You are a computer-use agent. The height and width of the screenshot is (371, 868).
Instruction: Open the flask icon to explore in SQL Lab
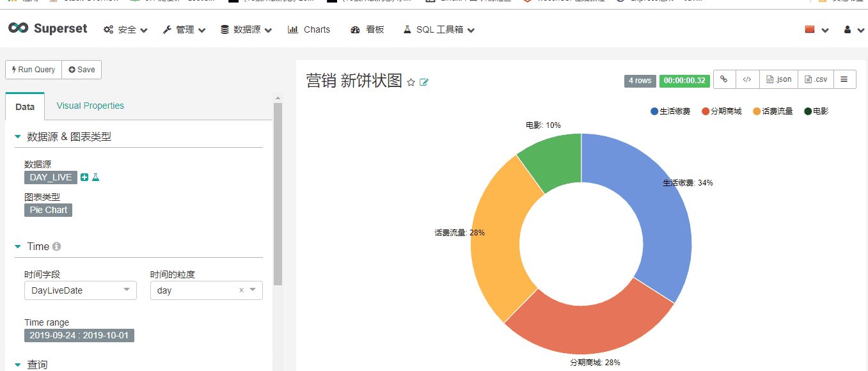coord(95,177)
